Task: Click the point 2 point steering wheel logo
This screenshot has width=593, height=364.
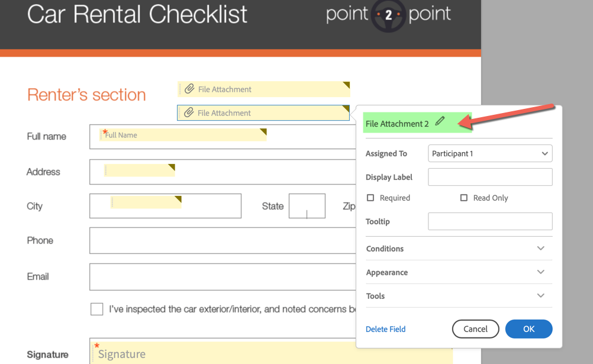Action: (388, 16)
